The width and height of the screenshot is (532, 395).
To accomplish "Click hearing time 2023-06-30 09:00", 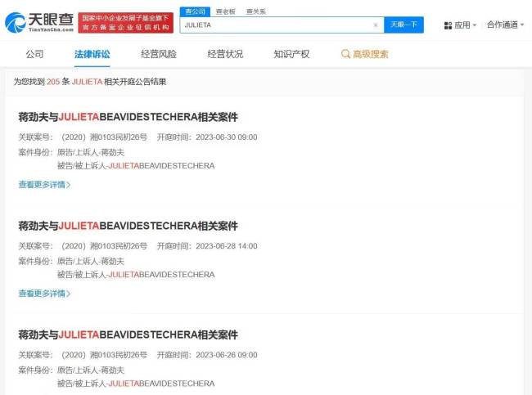I will pos(226,137).
